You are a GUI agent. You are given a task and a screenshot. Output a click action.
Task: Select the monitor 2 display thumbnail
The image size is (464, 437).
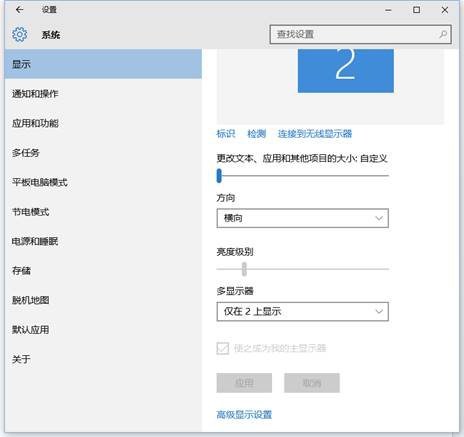tap(346, 70)
